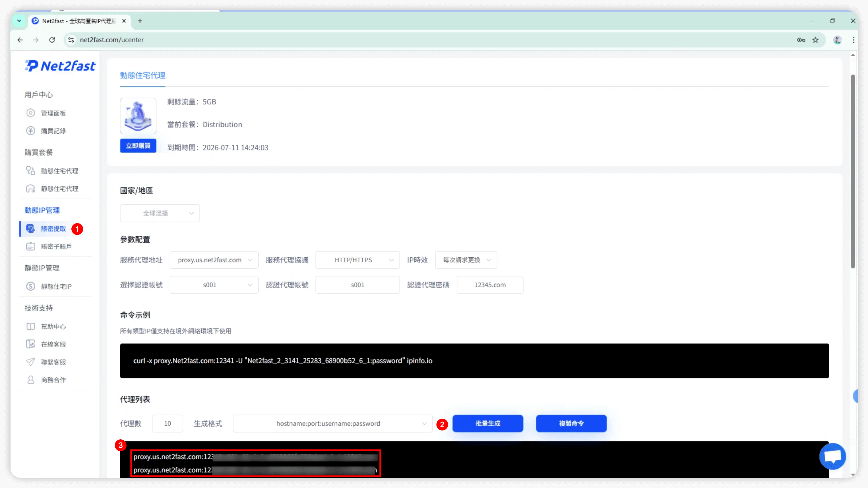
Task: Open the 服務代理地址 proxy address dropdown
Action: coord(214,260)
